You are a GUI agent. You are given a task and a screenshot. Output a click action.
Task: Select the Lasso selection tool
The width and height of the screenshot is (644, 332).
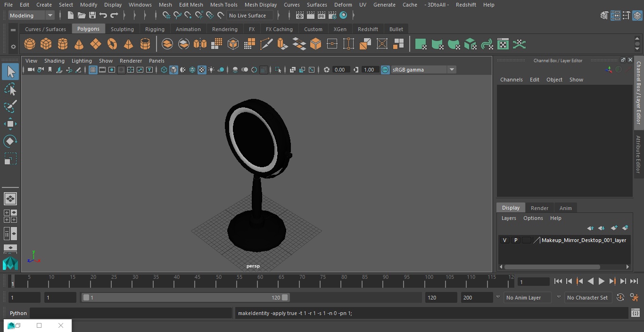[10, 89]
